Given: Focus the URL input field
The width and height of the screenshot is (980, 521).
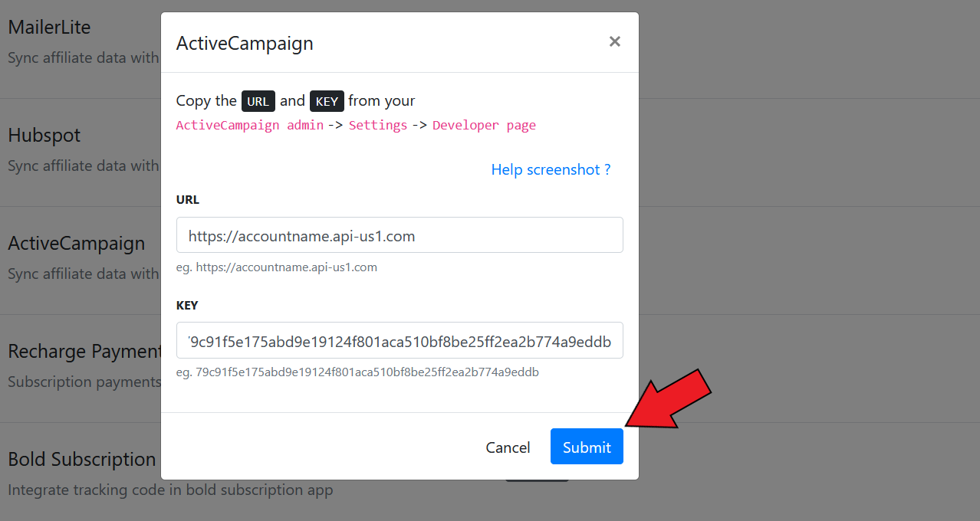Looking at the screenshot, I should (400, 235).
